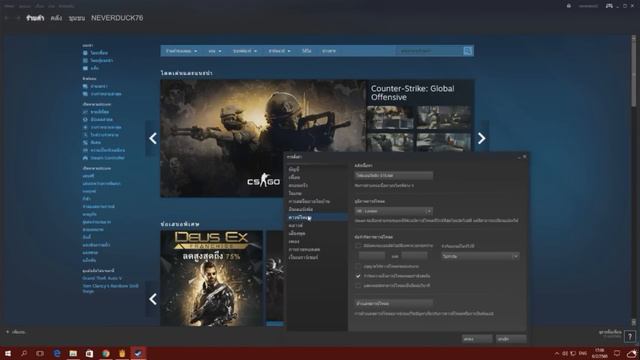Open Windows Start menu
This screenshot has width=640, height=360.
pyautogui.click(x=8, y=353)
